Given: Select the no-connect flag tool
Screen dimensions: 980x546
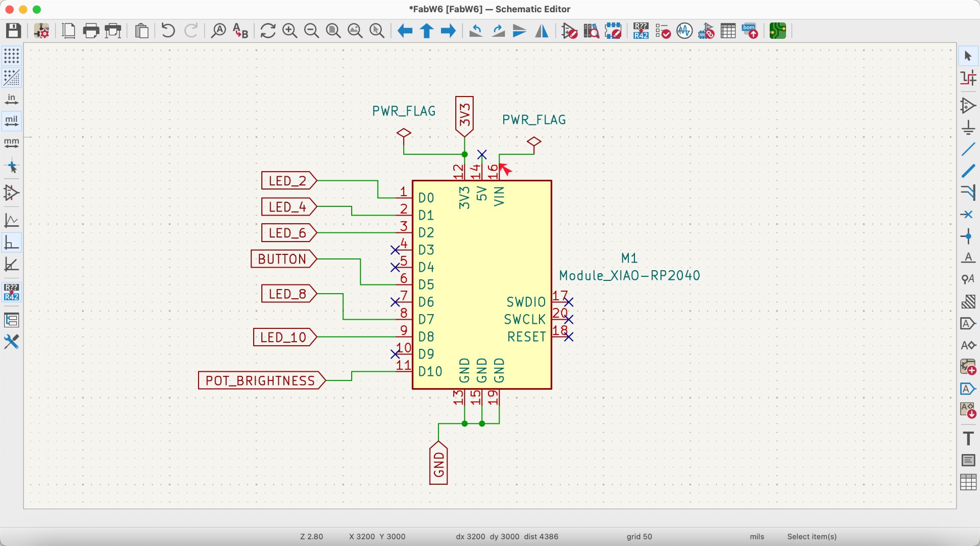Looking at the screenshot, I should click(968, 215).
